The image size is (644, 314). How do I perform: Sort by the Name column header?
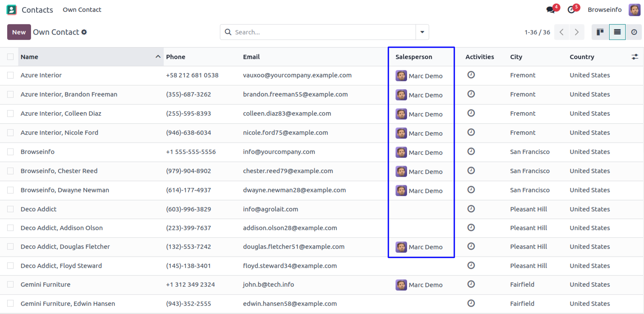[x=29, y=57]
